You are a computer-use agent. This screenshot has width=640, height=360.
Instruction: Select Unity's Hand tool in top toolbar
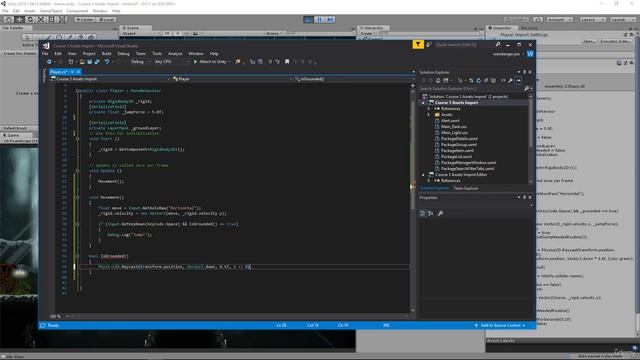(x=9, y=19)
